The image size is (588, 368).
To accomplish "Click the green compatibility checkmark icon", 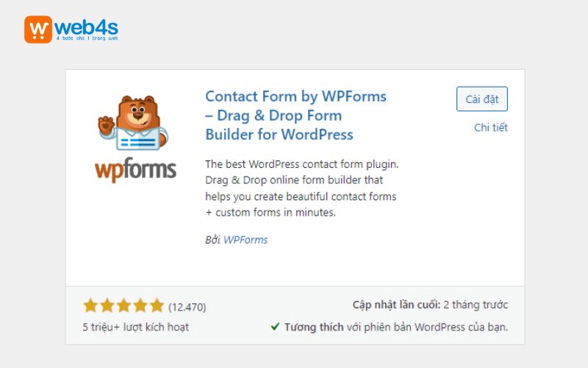I will coord(275,326).
